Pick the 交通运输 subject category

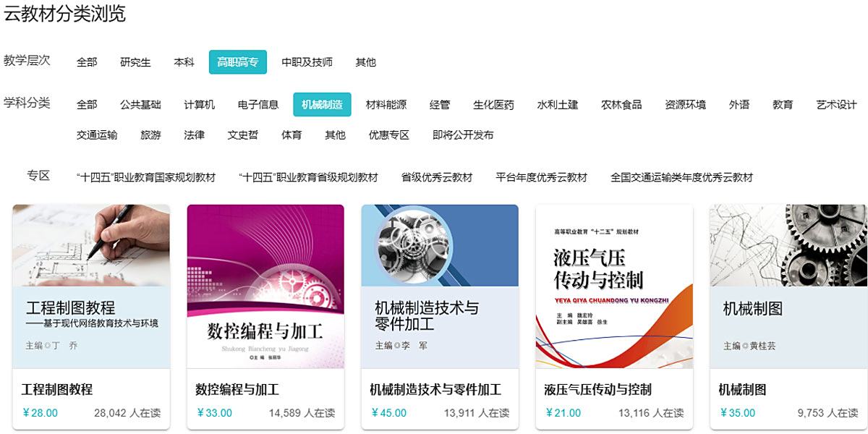97,135
